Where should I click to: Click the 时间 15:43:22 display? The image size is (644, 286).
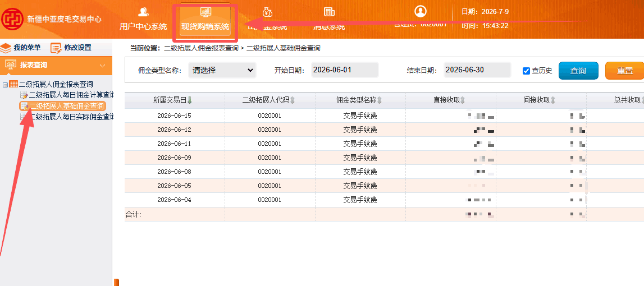click(485, 25)
